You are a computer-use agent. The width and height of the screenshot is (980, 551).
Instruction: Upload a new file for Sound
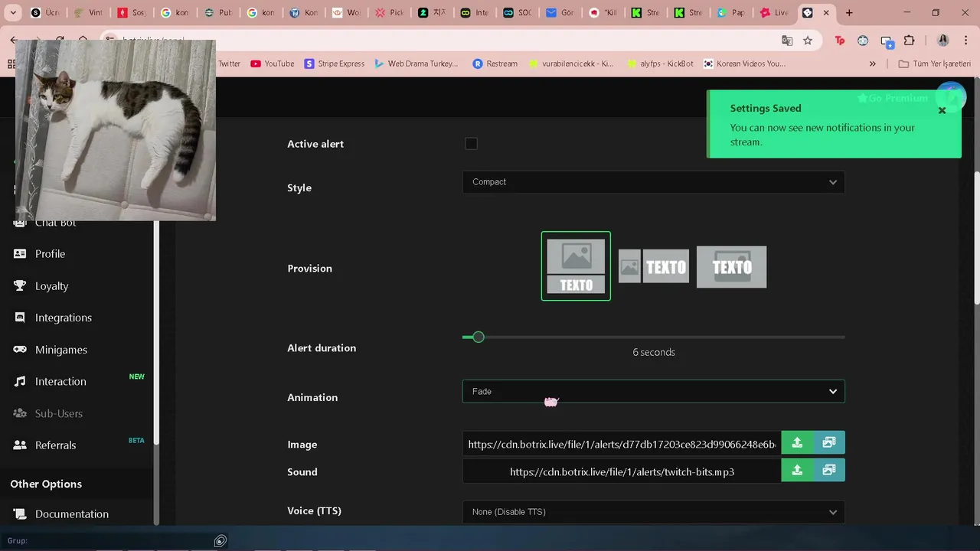(797, 470)
